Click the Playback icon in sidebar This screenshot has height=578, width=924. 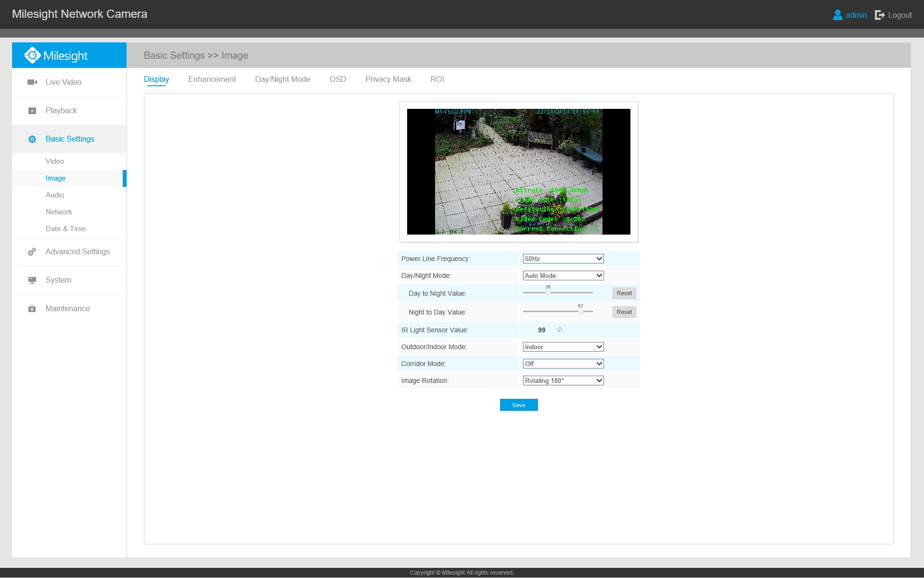tap(32, 111)
